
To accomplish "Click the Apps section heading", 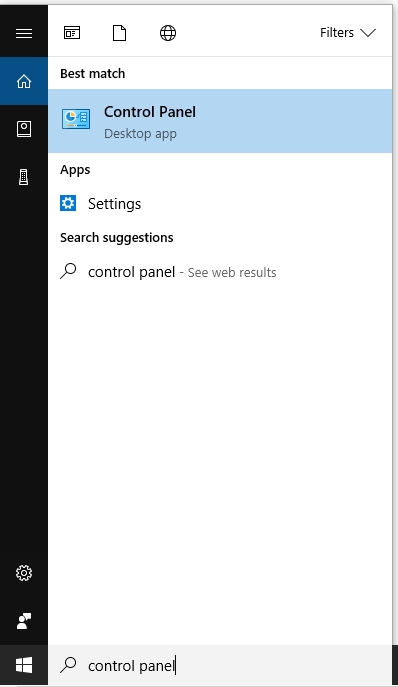I will click(75, 170).
